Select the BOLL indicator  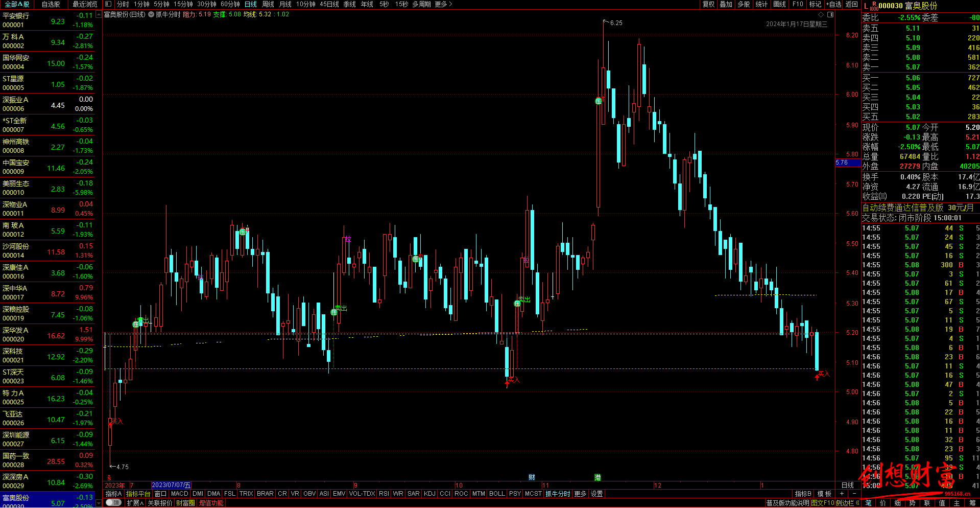point(497,494)
